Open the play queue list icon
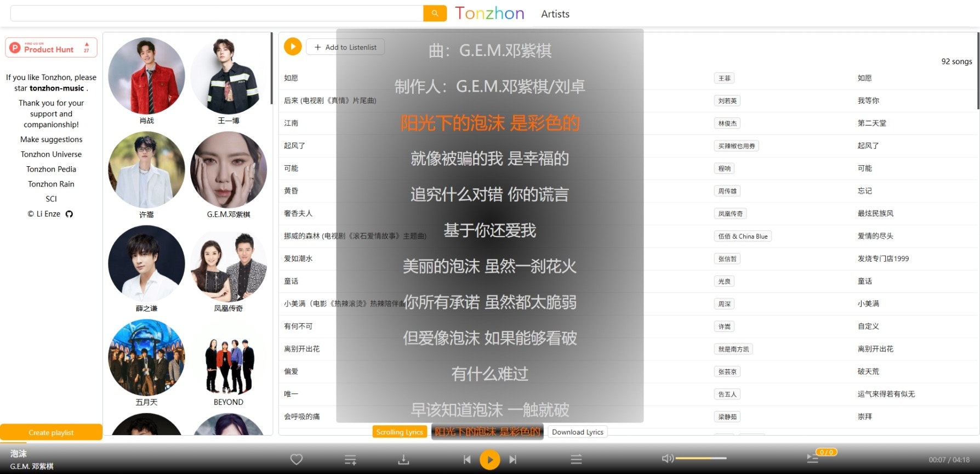Screen dimensions: 980x474 click(x=813, y=459)
